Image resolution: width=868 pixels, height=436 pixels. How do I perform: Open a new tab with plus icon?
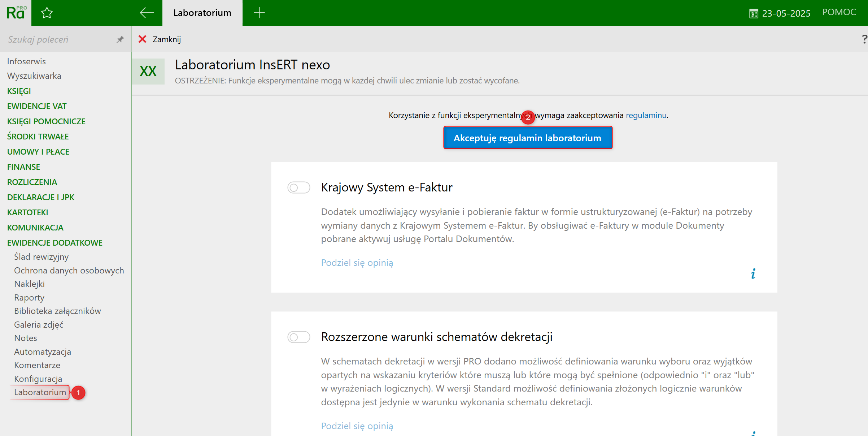259,13
